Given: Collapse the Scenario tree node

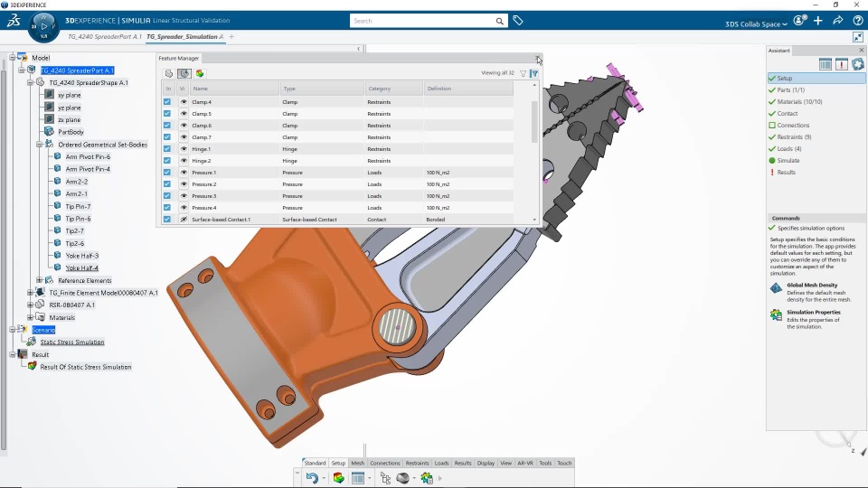Looking at the screenshot, I should tap(12, 330).
